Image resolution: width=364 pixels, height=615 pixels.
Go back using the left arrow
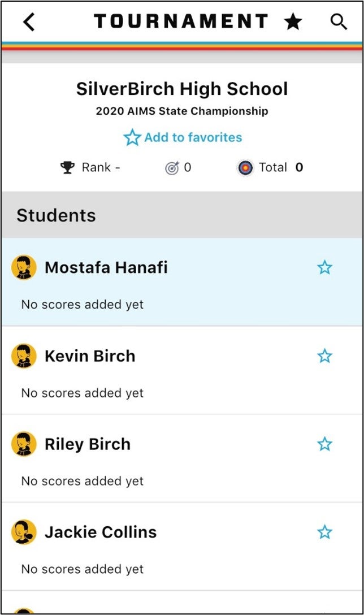[29, 22]
